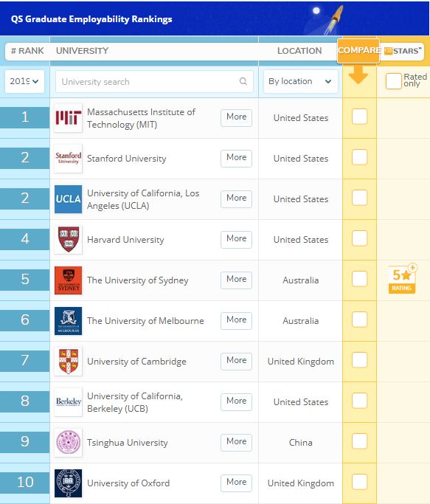The height and width of the screenshot is (504, 430).
Task: Click More for University of Melbourne
Action: click(236, 320)
